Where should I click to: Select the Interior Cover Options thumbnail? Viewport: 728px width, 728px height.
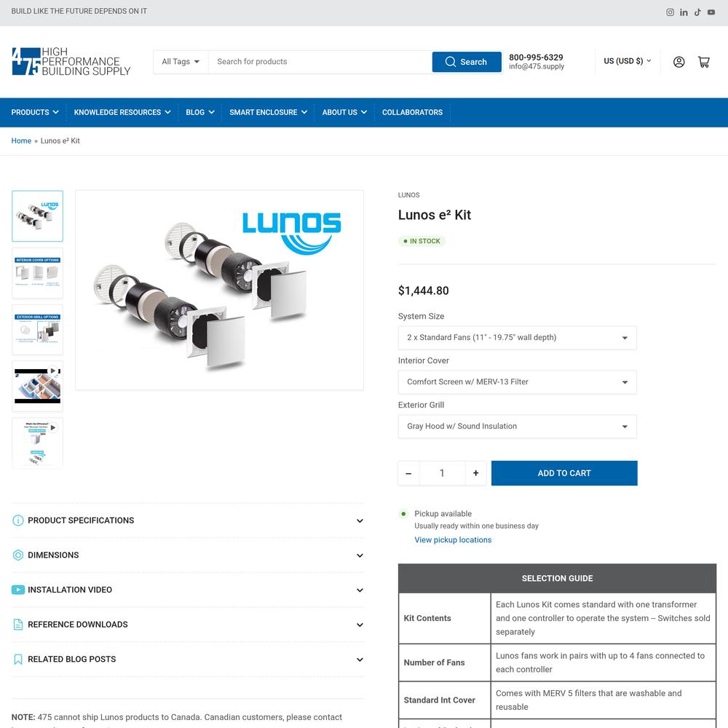pos(38,273)
